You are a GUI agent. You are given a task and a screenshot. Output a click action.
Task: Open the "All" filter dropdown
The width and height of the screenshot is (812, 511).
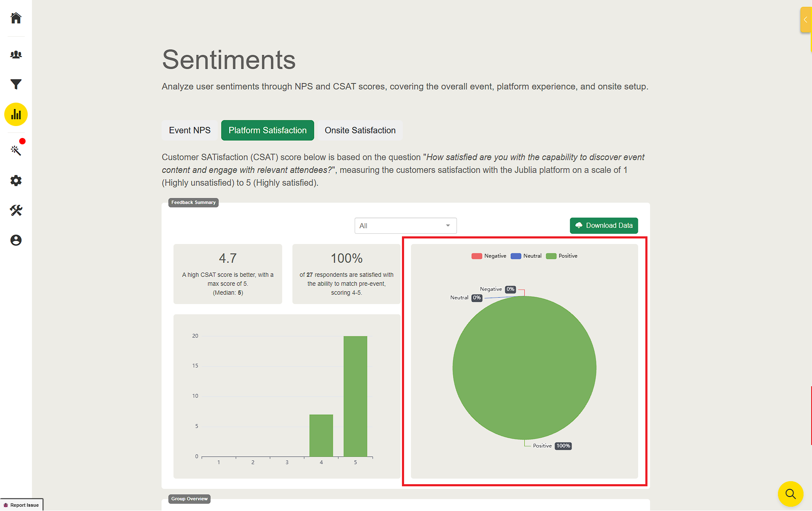click(405, 226)
